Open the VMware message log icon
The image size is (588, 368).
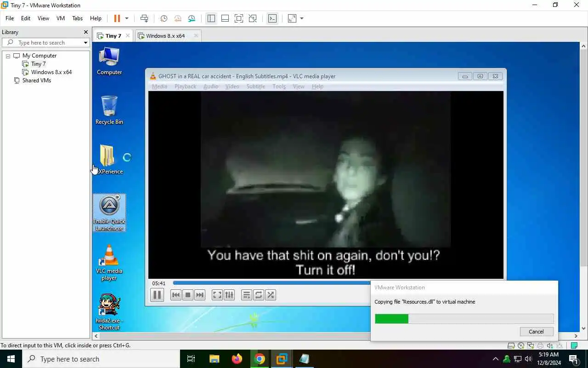[x=574, y=345]
